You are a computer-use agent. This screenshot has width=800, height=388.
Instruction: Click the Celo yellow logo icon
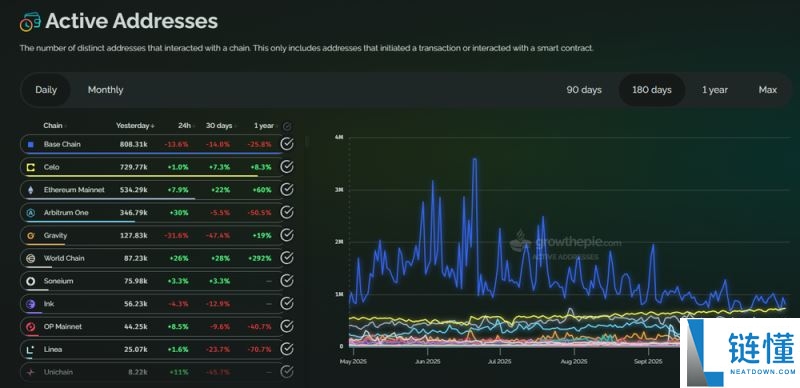coord(31,167)
